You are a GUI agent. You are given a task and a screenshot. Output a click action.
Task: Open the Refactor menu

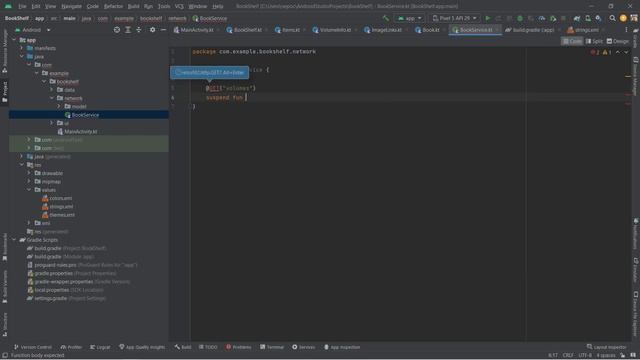click(113, 6)
